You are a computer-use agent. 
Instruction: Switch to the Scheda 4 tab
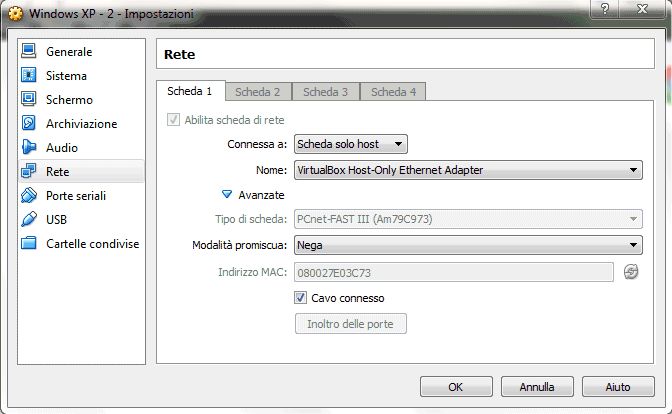coord(393,92)
